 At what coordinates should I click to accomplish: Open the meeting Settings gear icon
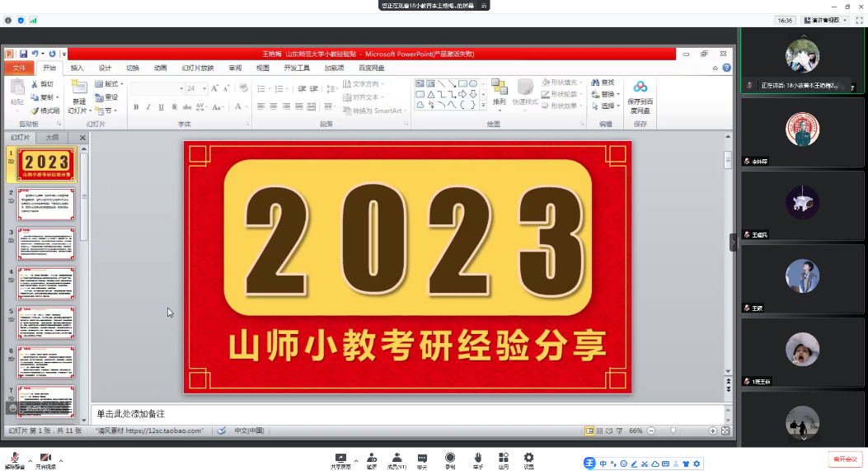[x=528, y=459]
